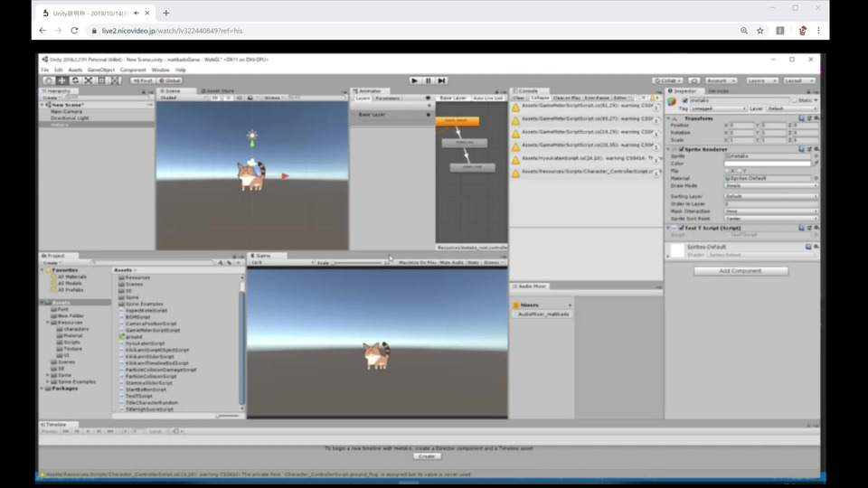Toggle scene lighting icon in Scene view
The height and width of the screenshot is (488, 868).
point(228,98)
